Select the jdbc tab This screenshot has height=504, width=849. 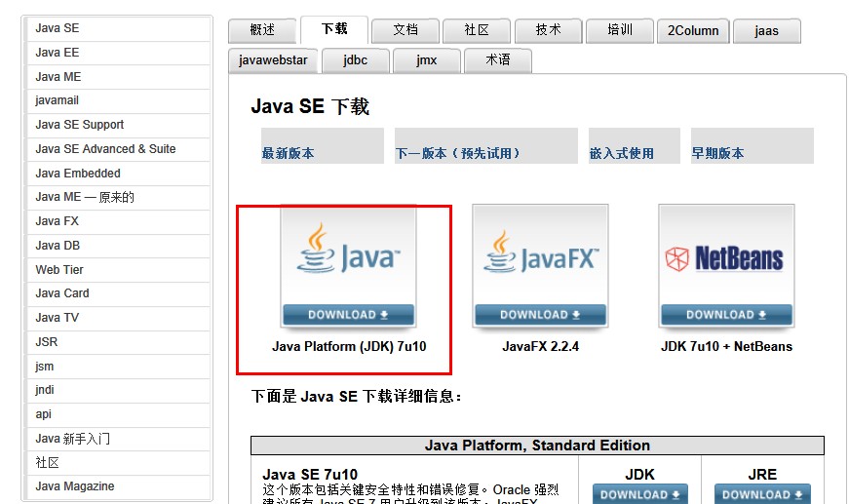point(355,60)
